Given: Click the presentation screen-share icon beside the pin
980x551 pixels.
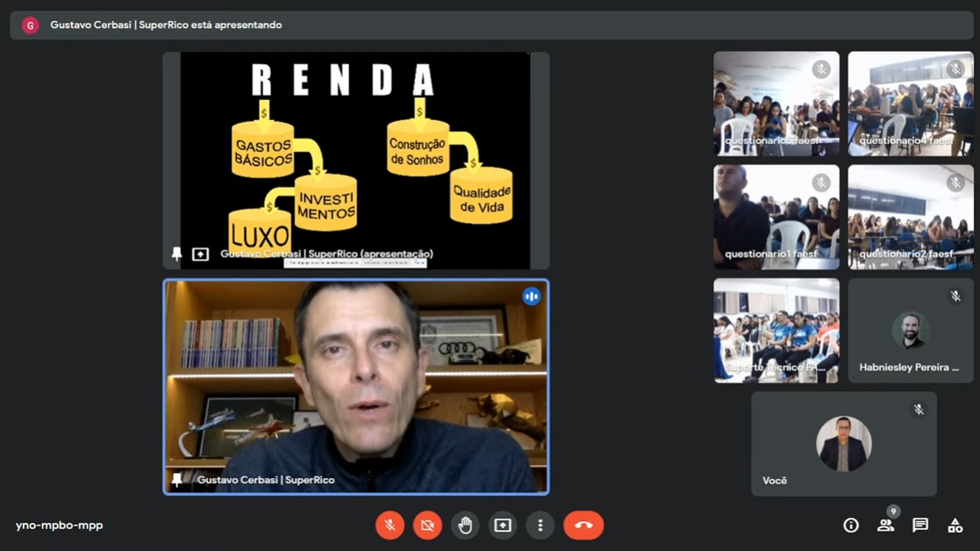Looking at the screenshot, I should tap(200, 254).
